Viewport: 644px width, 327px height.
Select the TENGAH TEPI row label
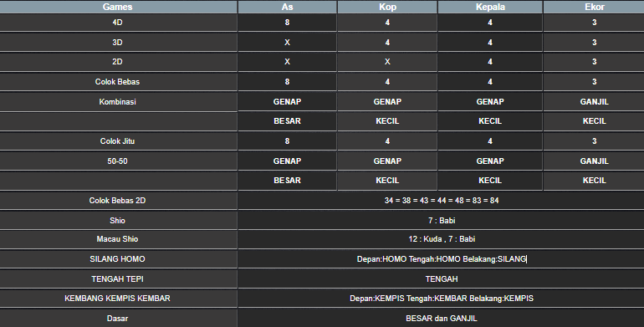117,279
